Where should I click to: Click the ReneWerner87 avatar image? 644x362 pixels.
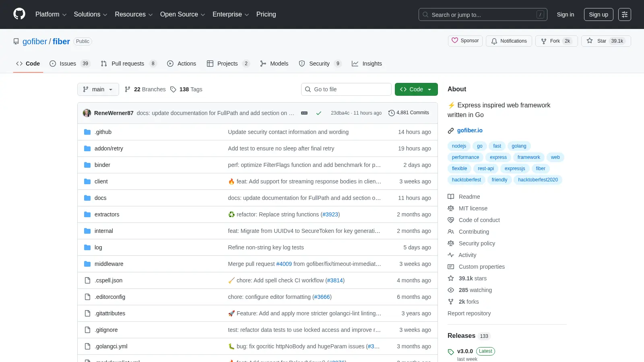tap(87, 113)
